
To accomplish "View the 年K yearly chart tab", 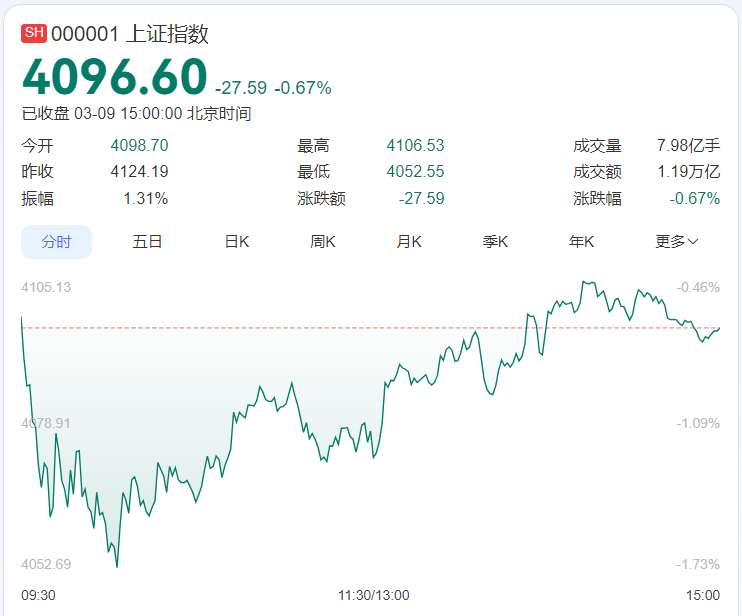I will tap(582, 242).
